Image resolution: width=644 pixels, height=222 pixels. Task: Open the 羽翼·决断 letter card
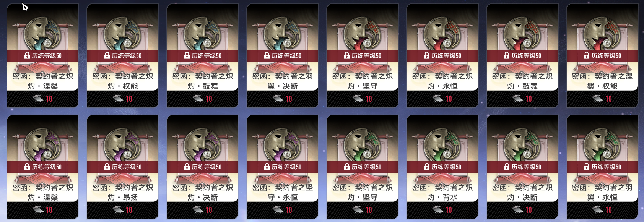[x=283, y=56]
